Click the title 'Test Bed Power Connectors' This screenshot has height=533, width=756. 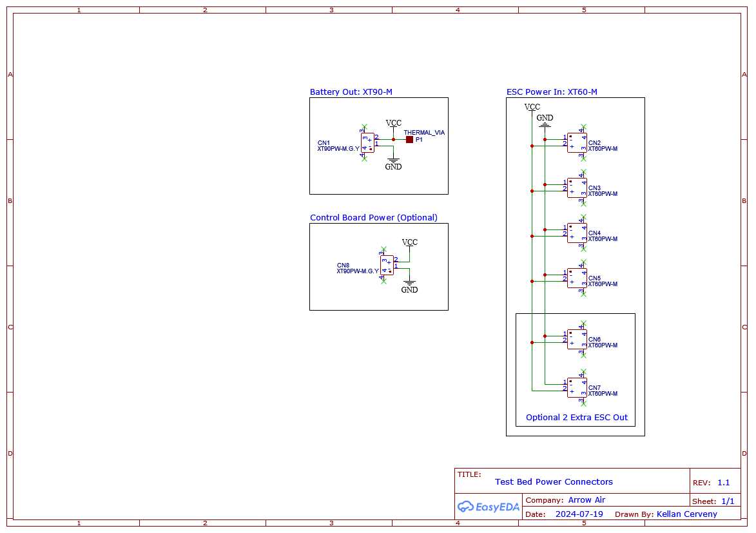(554, 481)
